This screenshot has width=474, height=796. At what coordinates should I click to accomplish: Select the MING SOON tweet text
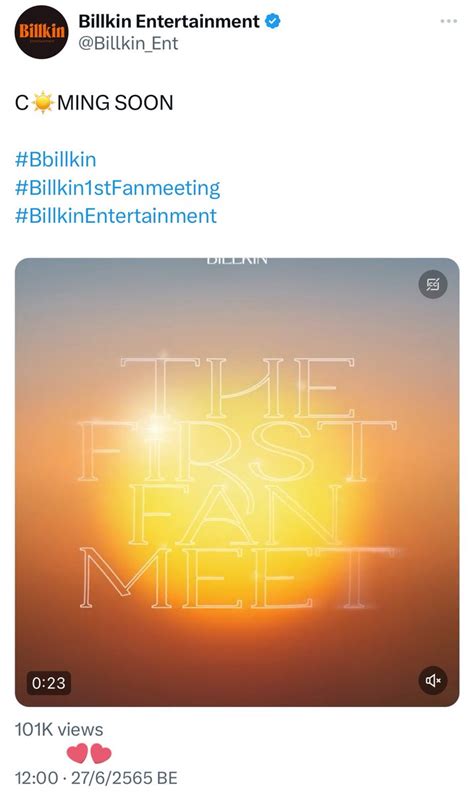point(115,103)
